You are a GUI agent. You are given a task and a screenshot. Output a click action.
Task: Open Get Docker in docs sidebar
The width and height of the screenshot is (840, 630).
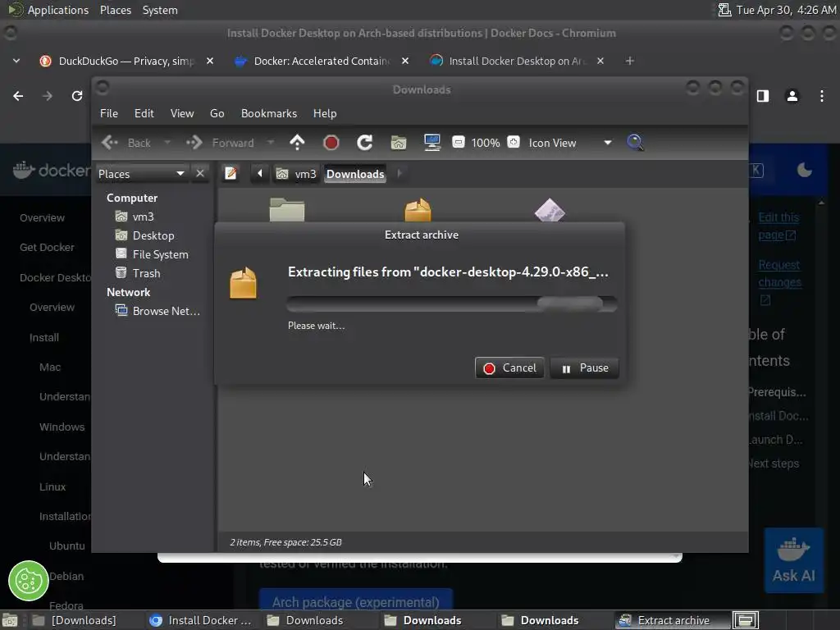tap(47, 248)
